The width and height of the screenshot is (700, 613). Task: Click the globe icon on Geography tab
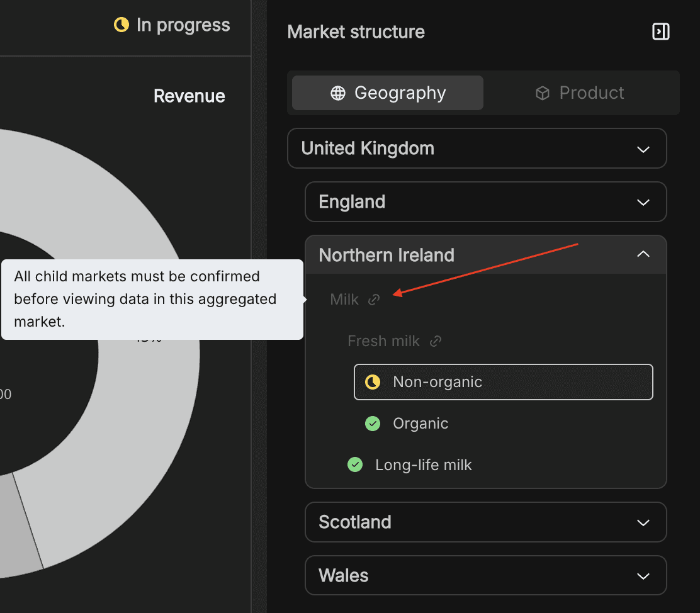click(338, 93)
